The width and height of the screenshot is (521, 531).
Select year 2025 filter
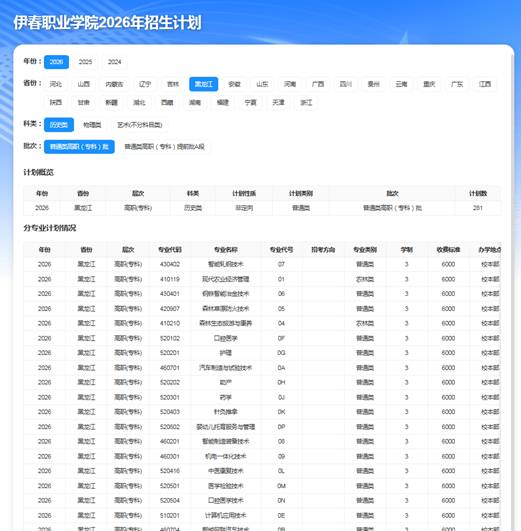pos(85,62)
